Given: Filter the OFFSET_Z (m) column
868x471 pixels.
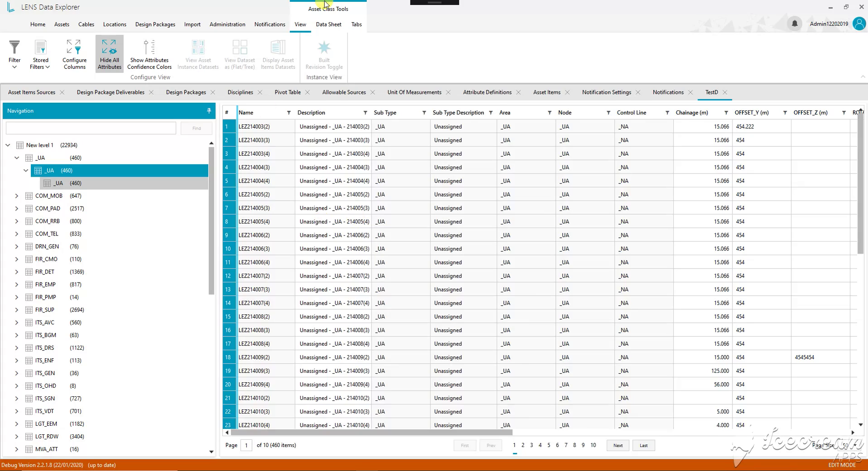Looking at the screenshot, I should pos(844,113).
